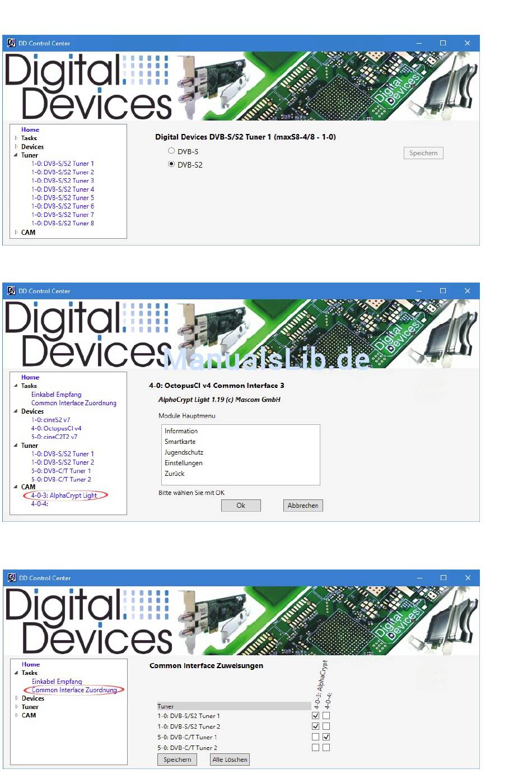Image resolution: width=532 pixels, height=778 pixels.
Task: Click the app icon in the Tuner 1 settings window title bar
Action: coord(11,43)
